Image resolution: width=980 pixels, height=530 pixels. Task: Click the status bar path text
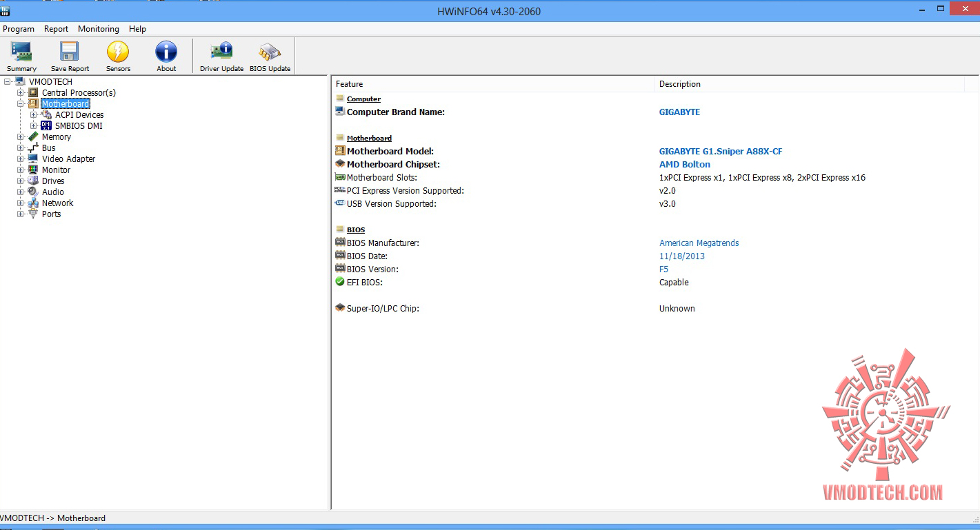tap(53, 518)
